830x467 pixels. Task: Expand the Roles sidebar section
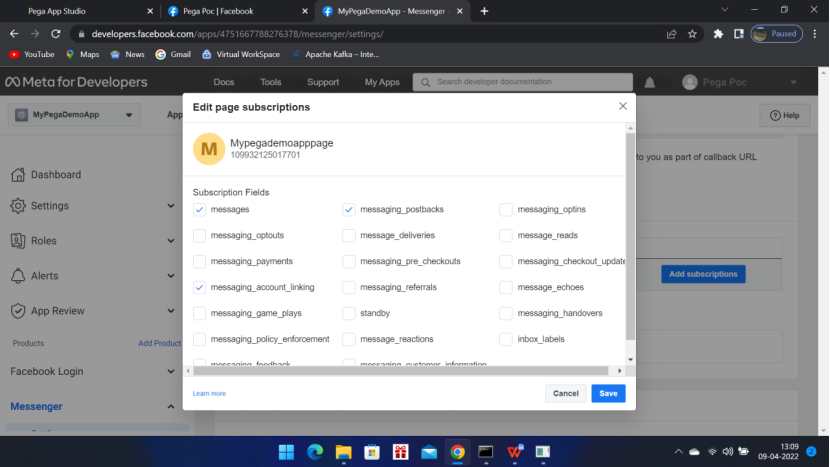click(x=170, y=240)
